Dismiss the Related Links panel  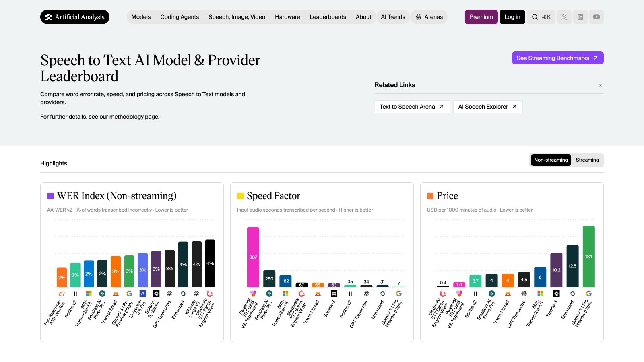click(601, 85)
